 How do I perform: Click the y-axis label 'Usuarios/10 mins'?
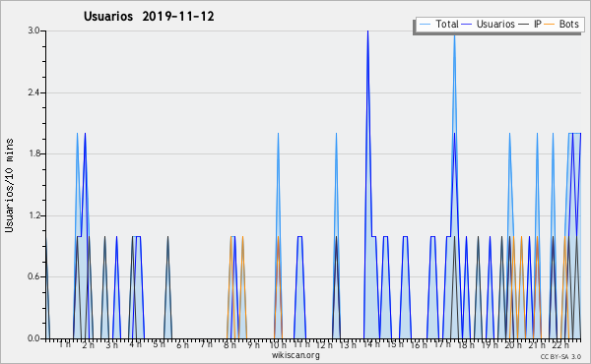9,185
